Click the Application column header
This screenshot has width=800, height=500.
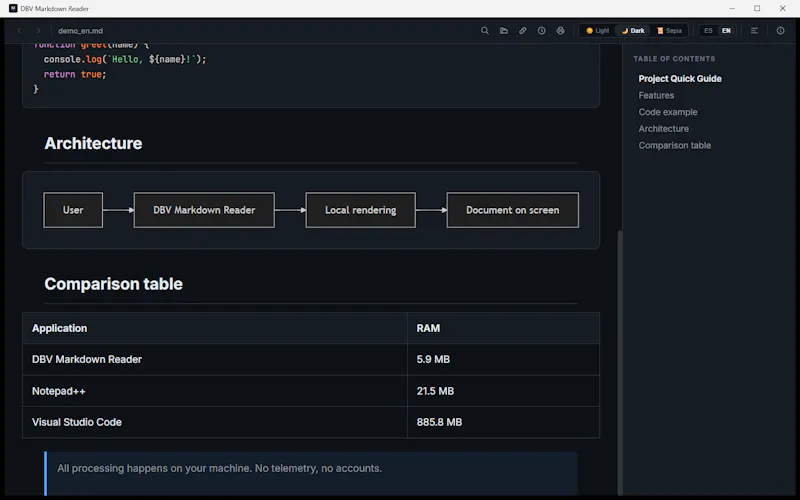tap(215, 328)
